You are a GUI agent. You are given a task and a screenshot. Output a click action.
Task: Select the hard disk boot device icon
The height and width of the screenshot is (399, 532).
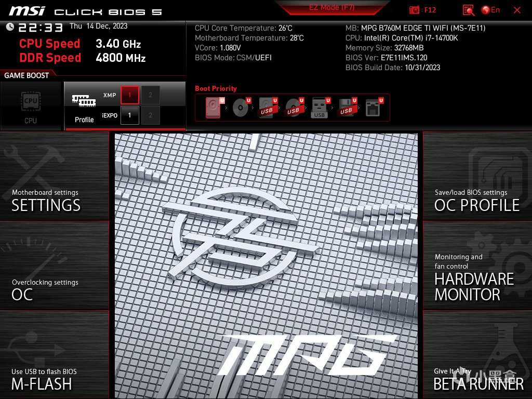[215, 108]
